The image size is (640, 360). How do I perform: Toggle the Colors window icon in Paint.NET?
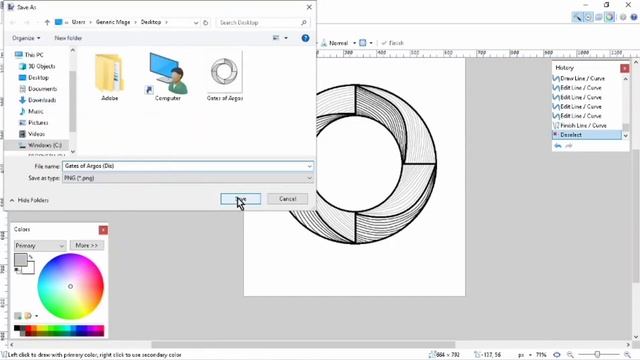point(610,17)
